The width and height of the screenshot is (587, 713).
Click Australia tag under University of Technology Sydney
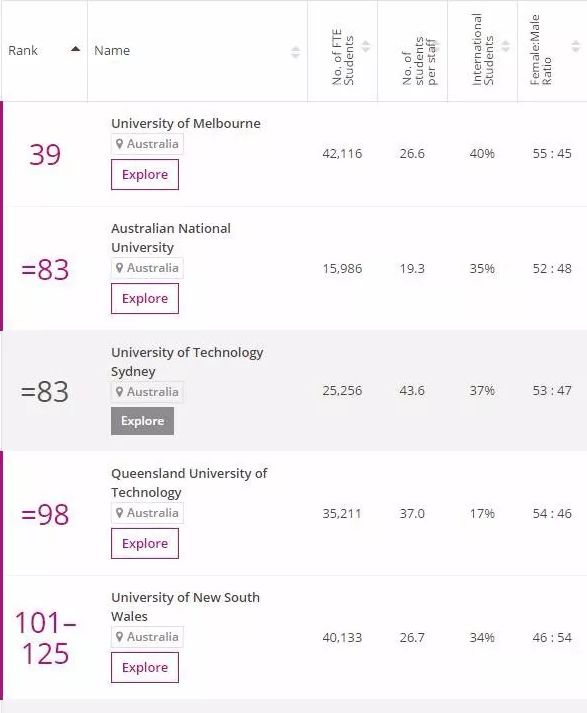click(147, 392)
